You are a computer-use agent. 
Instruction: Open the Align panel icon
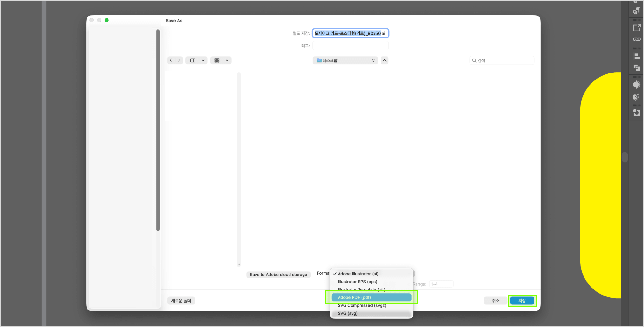[x=637, y=56]
